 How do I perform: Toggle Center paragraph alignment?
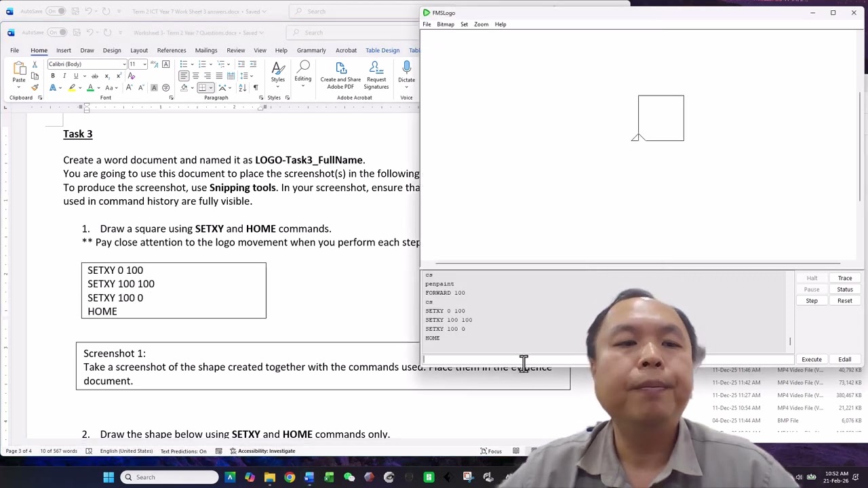[195, 76]
